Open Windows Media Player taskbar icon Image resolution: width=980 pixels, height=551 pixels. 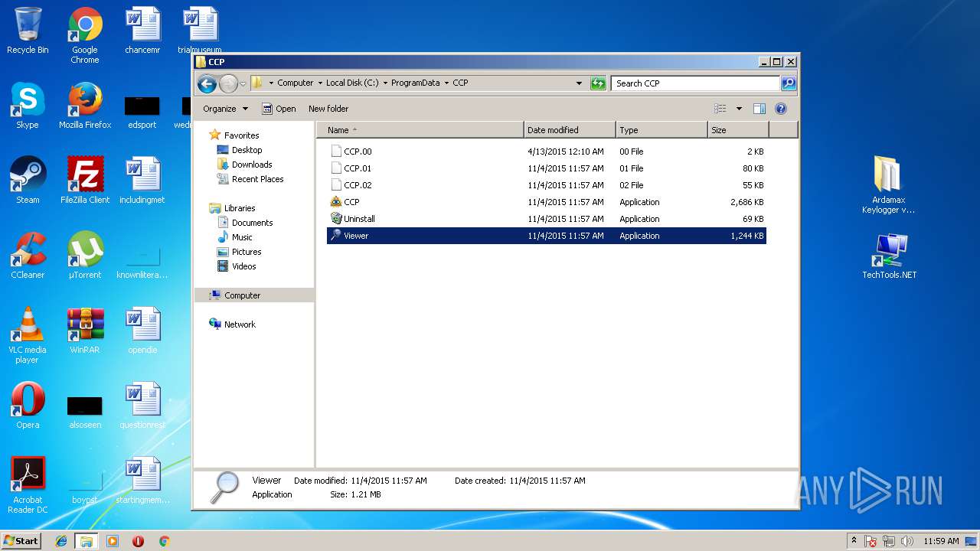113,541
